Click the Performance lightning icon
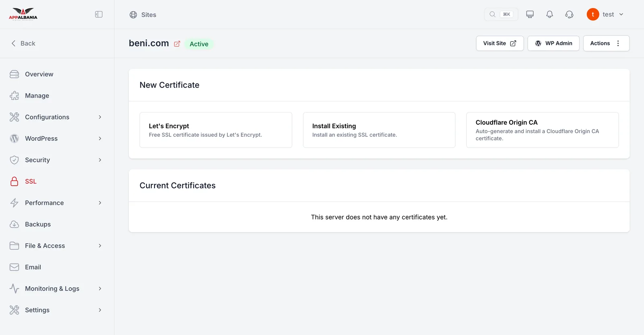This screenshot has width=644, height=335. [14, 203]
